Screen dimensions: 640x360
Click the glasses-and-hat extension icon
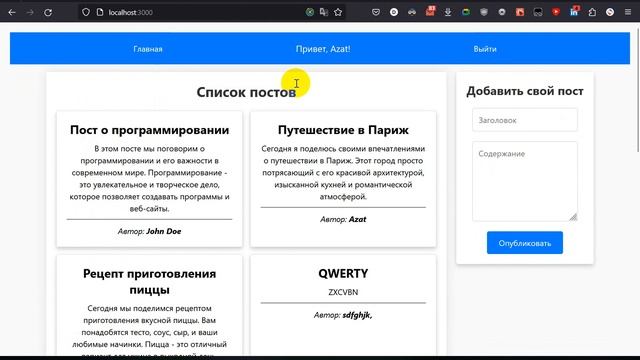click(412, 12)
